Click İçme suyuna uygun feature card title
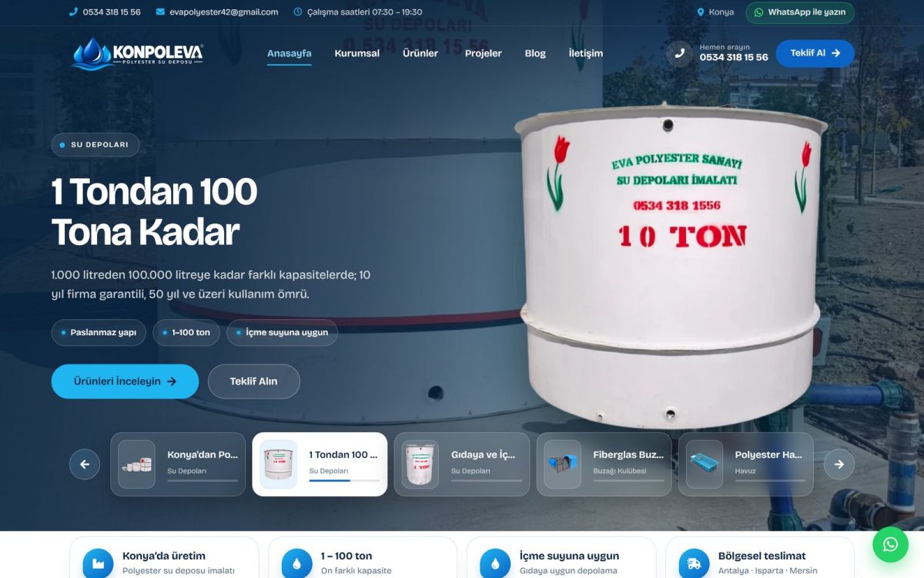Screen dimensions: 924x578 (x=569, y=556)
